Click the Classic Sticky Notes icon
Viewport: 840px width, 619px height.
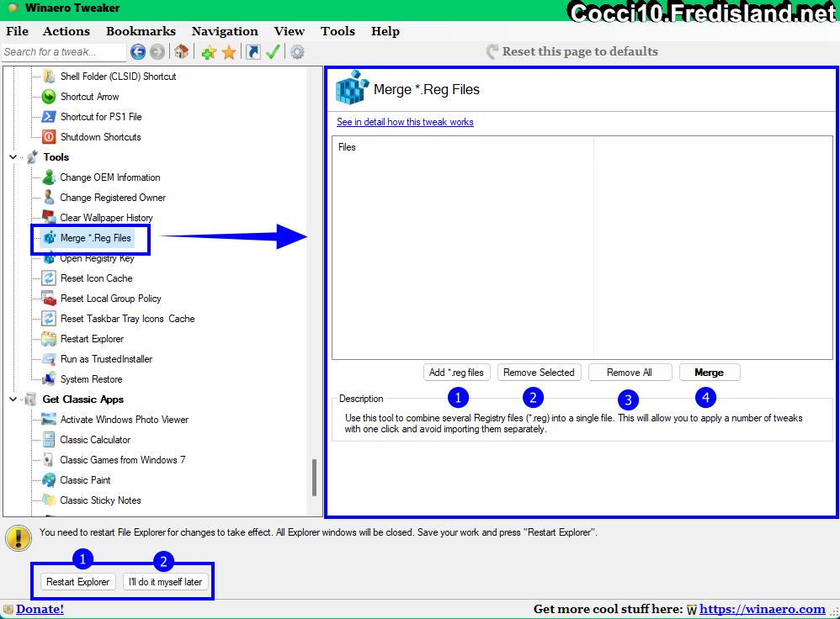[x=49, y=500]
